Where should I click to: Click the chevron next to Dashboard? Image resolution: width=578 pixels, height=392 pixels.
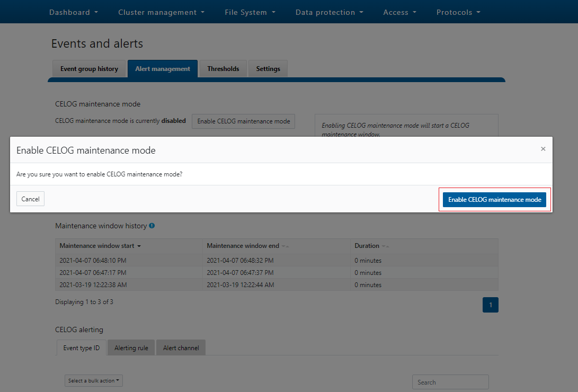click(x=96, y=12)
